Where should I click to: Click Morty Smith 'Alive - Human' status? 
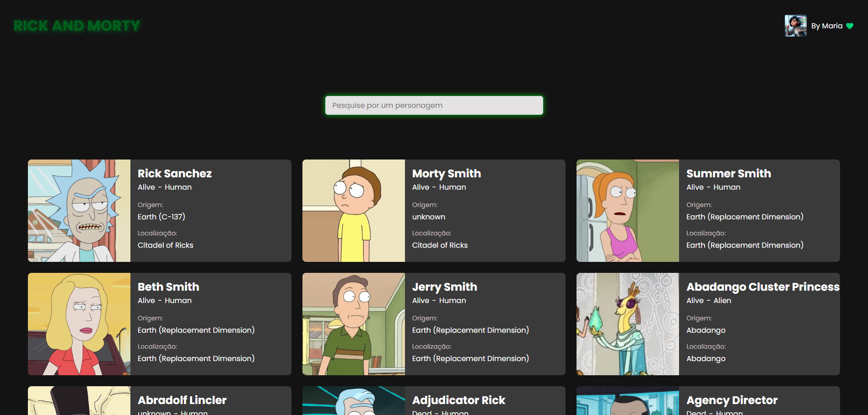[439, 187]
